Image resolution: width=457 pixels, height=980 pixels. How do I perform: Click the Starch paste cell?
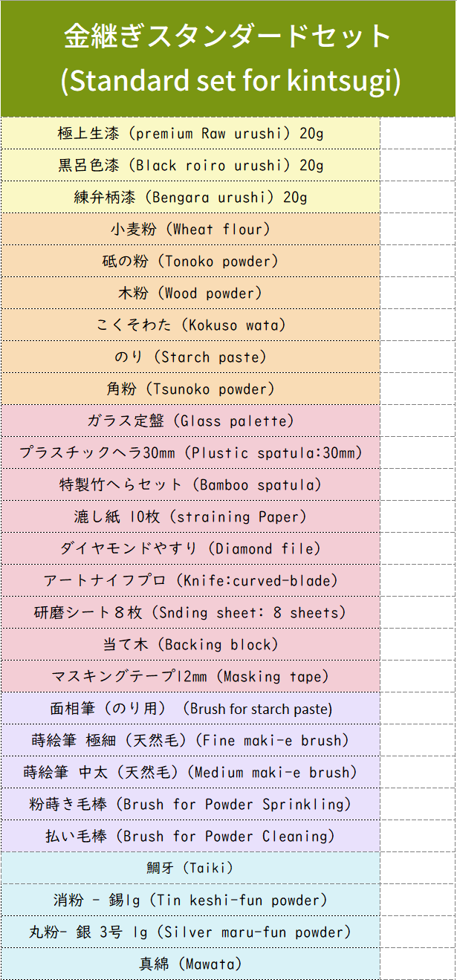190,357
